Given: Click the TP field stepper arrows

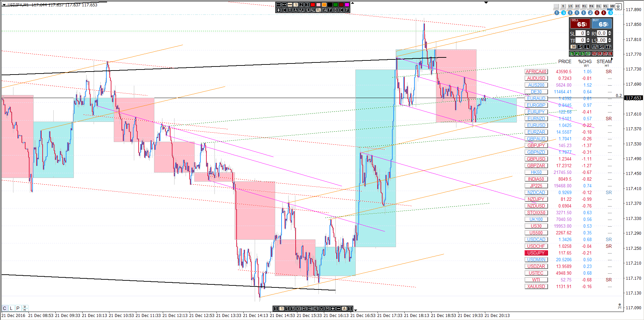Looking at the screenshot, I should click(x=588, y=40).
